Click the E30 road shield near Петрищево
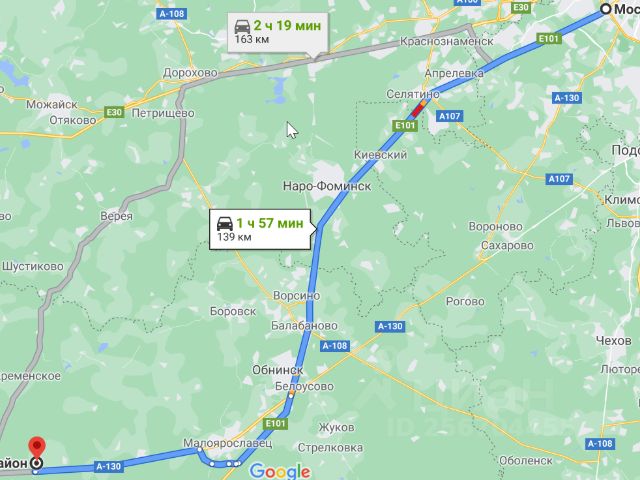640x480 pixels. coord(114,112)
